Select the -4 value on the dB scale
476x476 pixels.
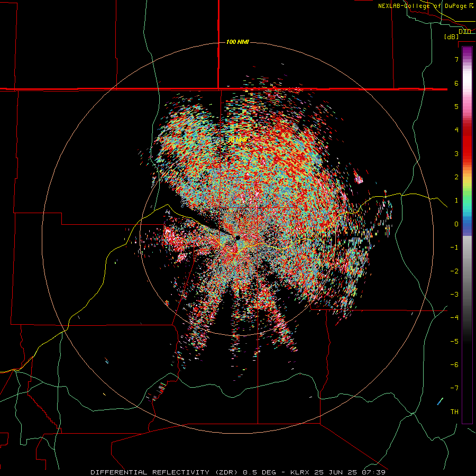[x=454, y=318]
